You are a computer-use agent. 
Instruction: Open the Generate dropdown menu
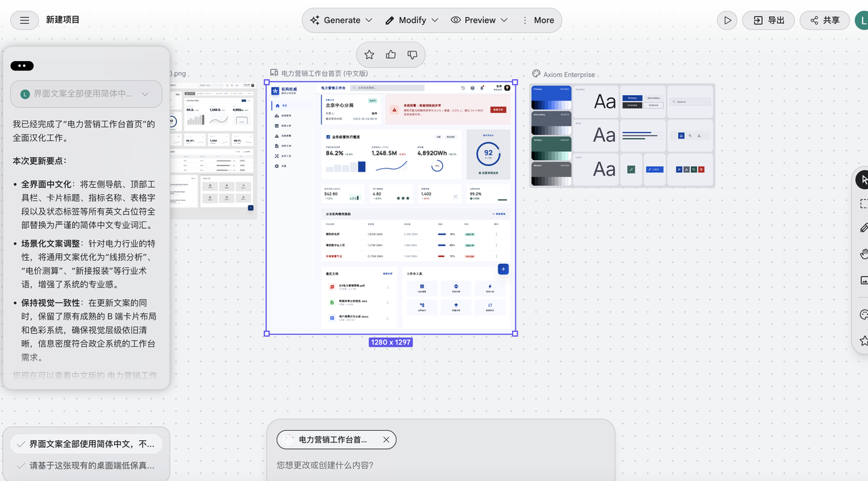click(x=341, y=20)
